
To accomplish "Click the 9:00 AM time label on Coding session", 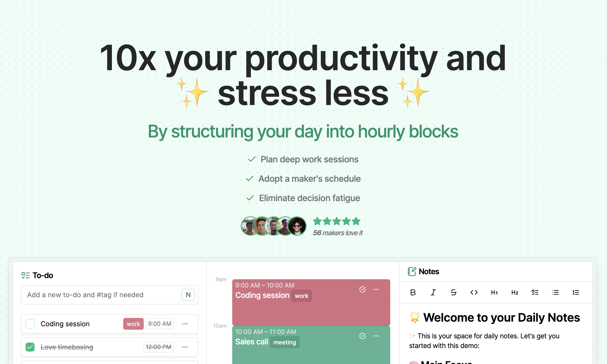I will pyautogui.click(x=158, y=324).
